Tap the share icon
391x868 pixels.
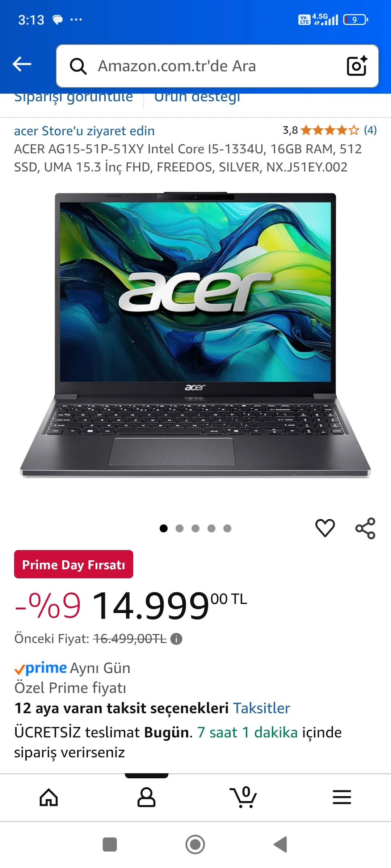point(365,528)
